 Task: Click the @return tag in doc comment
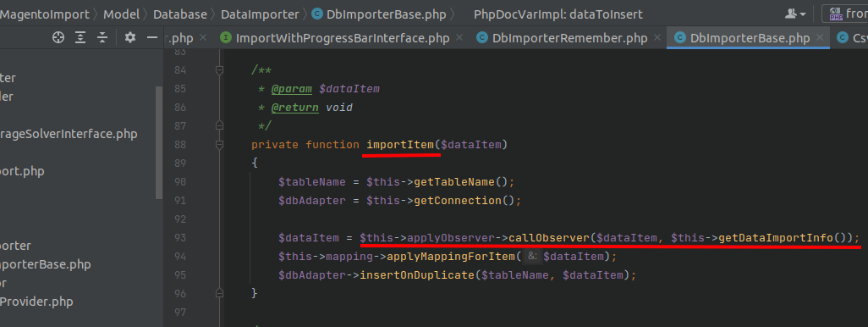pos(294,108)
